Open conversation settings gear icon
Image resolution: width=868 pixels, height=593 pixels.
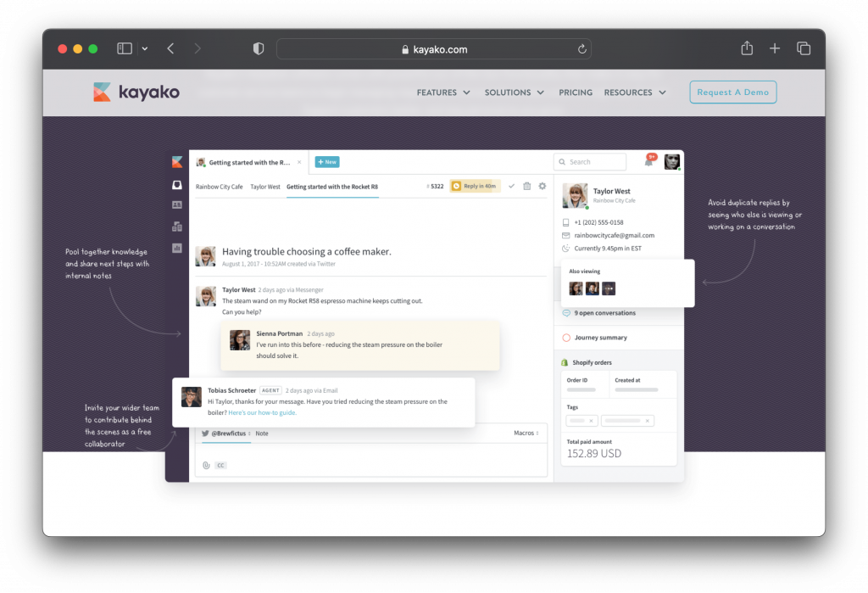click(x=542, y=186)
